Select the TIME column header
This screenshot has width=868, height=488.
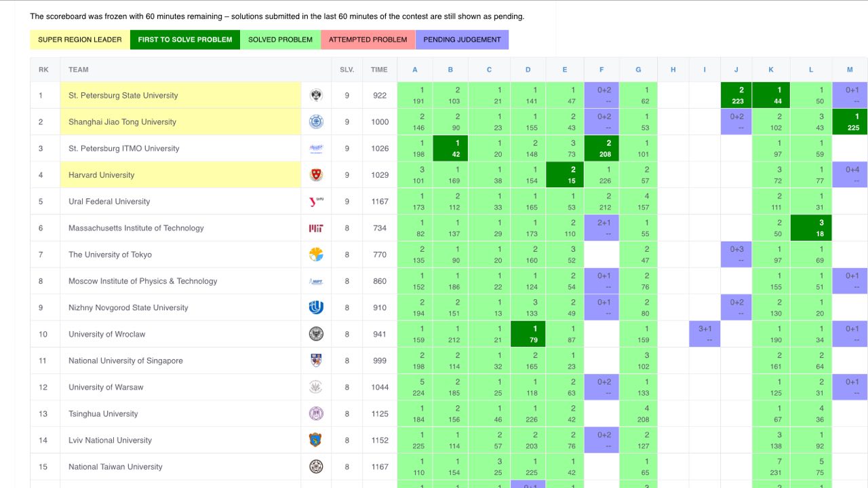click(380, 69)
